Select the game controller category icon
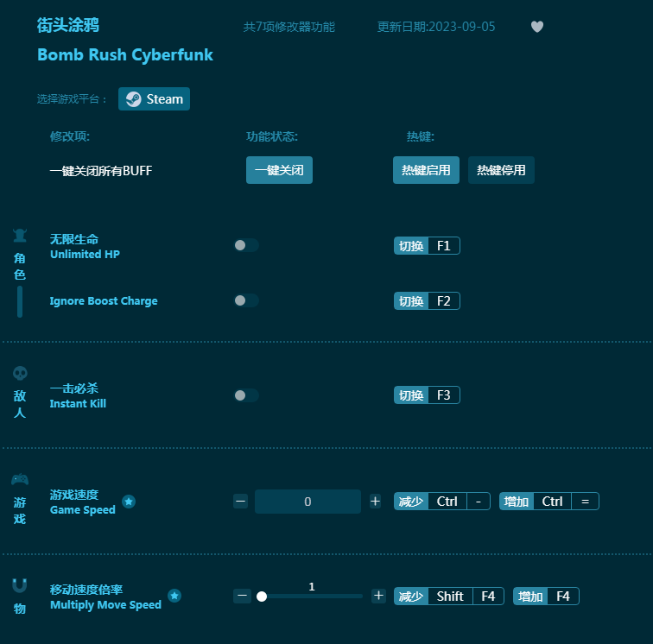 (20, 480)
